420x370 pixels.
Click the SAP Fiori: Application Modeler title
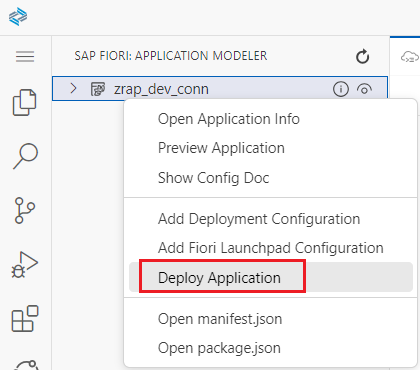[x=171, y=56]
